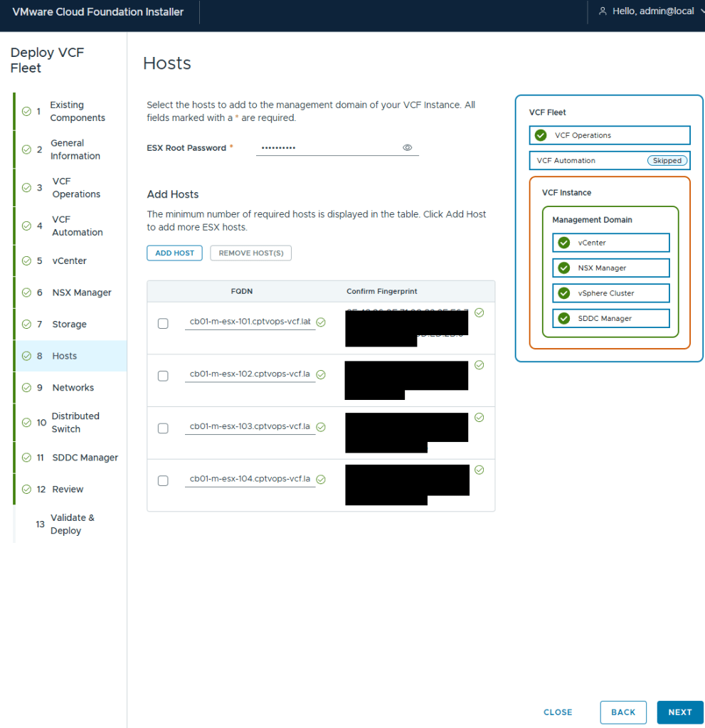Go BACK to the previous step
Screen dimensions: 705x728
(623, 712)
